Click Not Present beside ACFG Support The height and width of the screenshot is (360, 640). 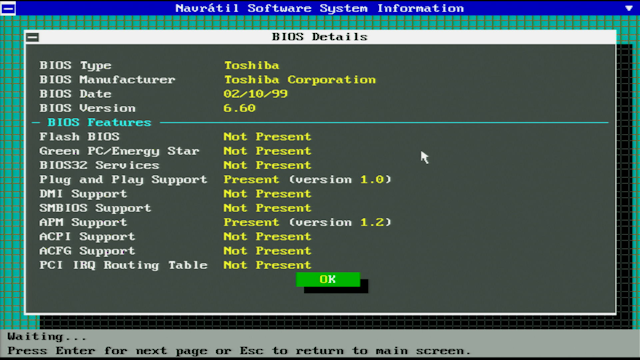(267, 251)
